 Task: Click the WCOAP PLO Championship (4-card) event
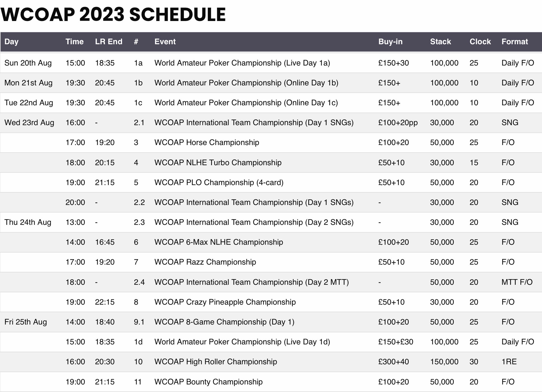219,183
